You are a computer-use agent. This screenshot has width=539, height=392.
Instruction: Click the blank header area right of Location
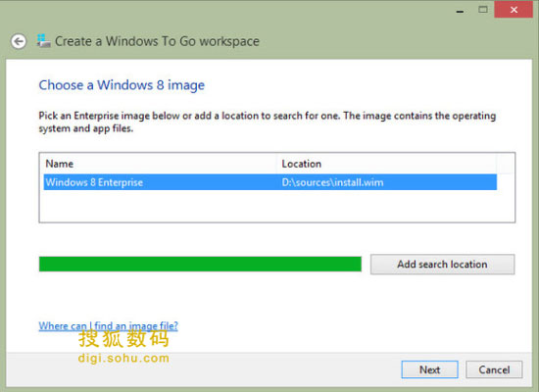(x=506, y=164)
